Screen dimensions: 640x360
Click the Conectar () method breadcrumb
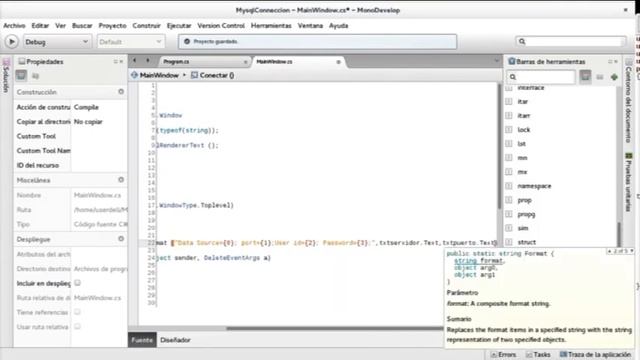click(213, 75)
